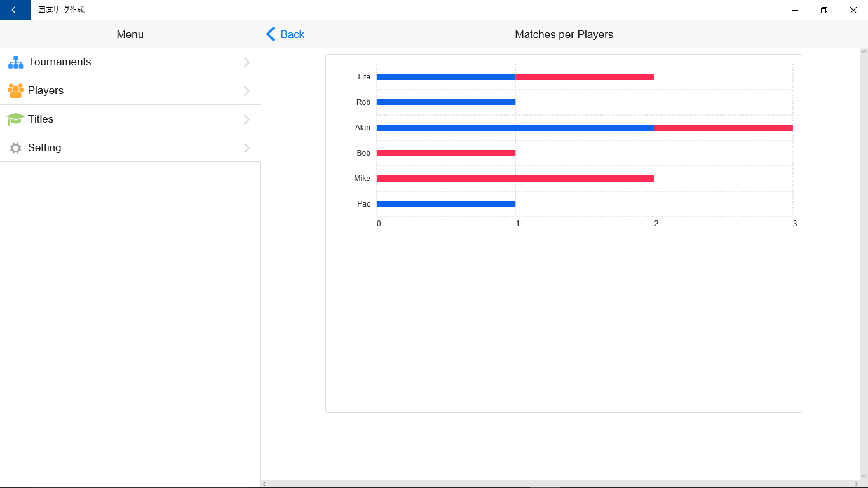Click the title bar back arrow
868x488 pixels.
15,10
